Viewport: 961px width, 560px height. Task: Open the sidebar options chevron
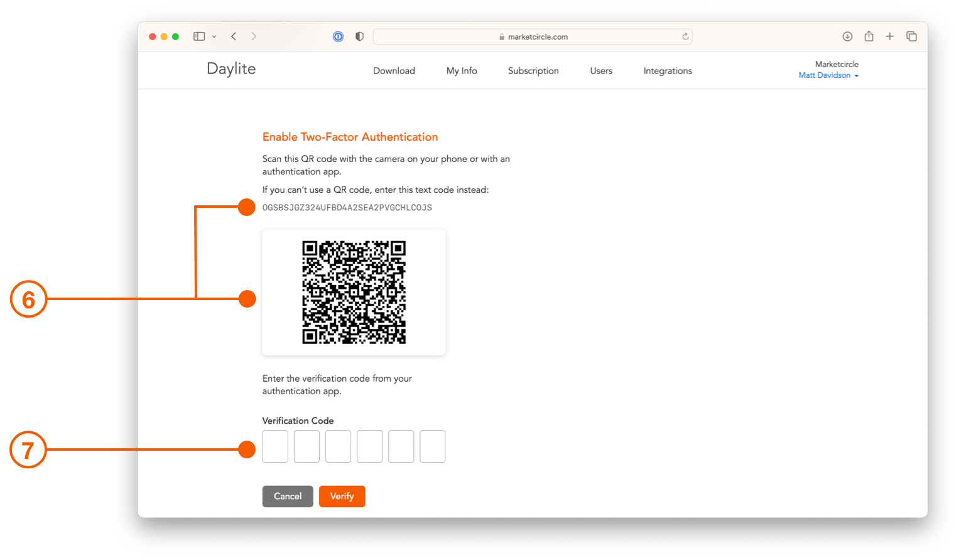[x=214, y=37]
